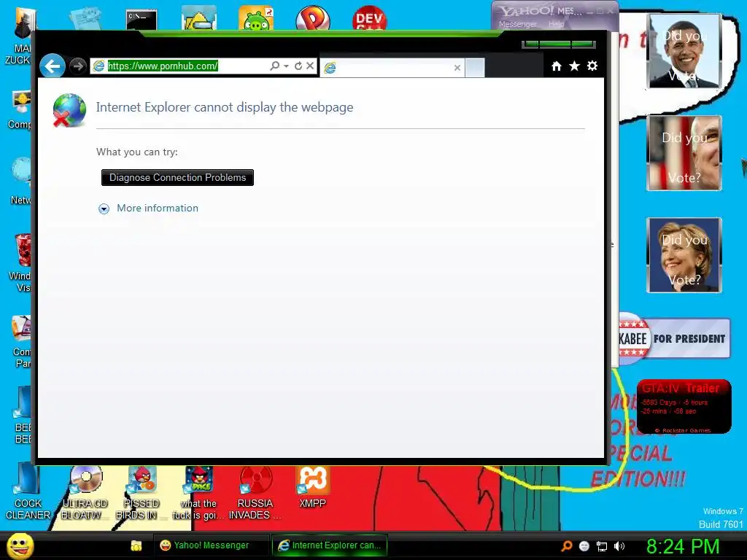Viewport: 747px width, 560px height.
Task: Open the Among Us crewmate desktop icon
Action: click(x=199, y=18)
